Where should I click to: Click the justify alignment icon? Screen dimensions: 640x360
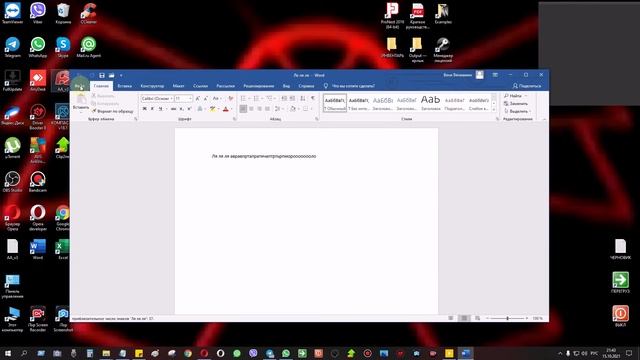coord(267,109)
